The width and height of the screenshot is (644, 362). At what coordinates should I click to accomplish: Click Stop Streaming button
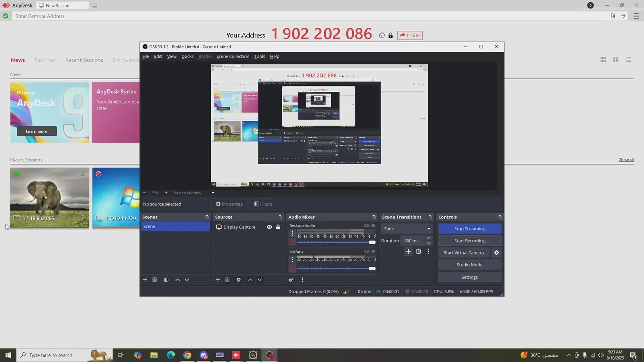point(469,229)
